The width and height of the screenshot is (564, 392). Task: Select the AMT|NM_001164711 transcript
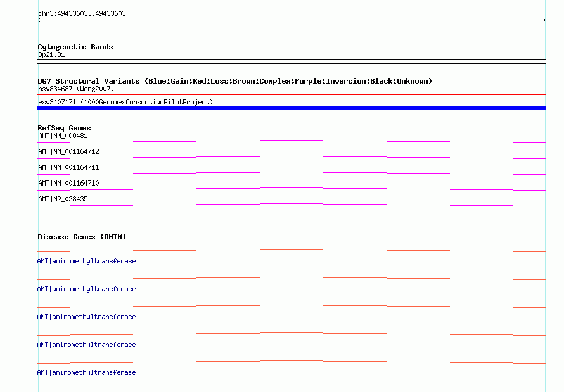pos(68,167)
